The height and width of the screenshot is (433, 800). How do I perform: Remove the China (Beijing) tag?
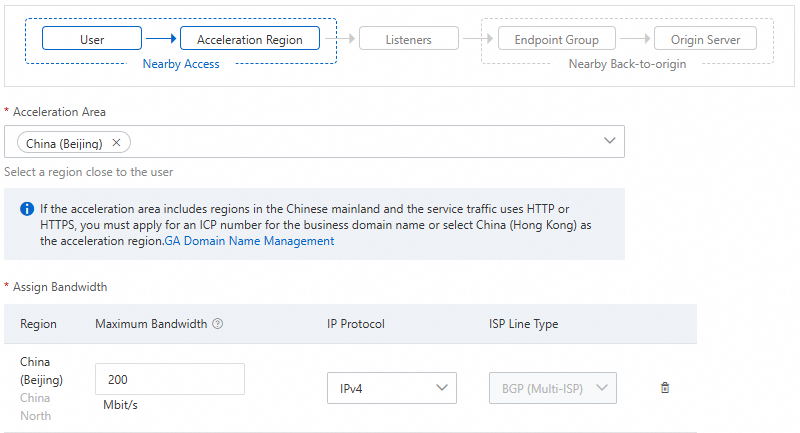116,143
